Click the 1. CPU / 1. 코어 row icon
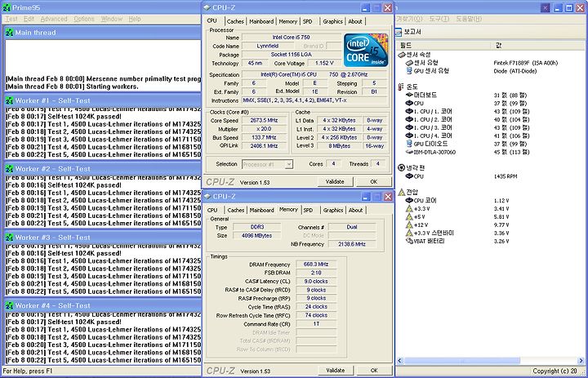 409,111
